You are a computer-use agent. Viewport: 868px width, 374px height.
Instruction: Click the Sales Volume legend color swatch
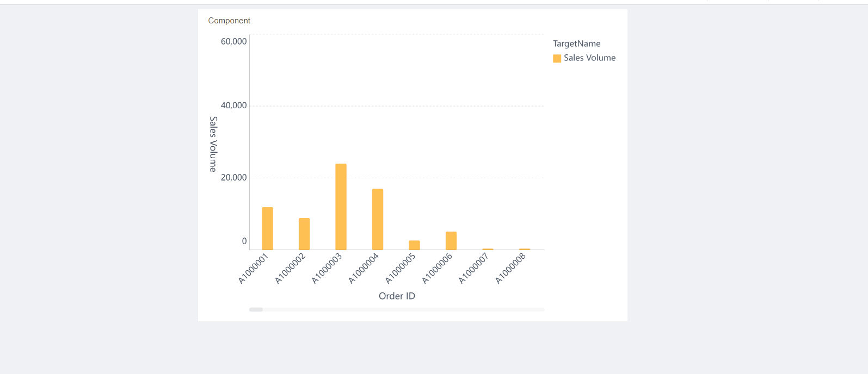click(x=557, y=59)
